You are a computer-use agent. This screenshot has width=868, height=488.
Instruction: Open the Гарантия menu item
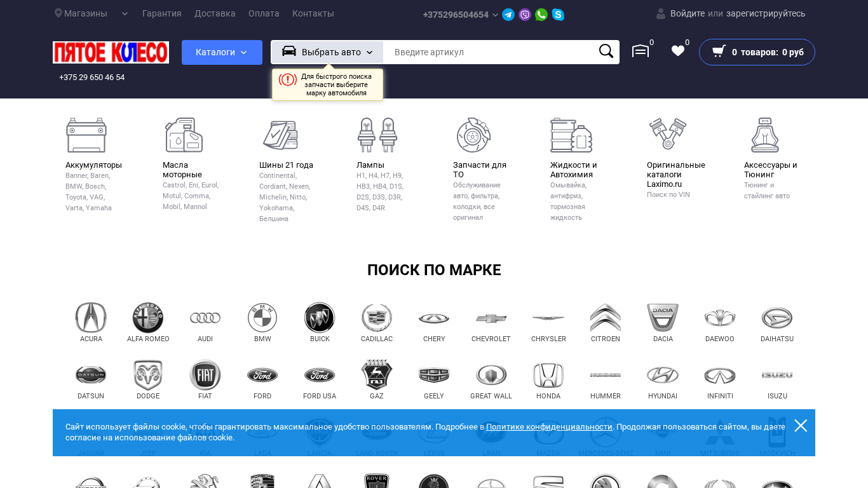(x=162, y=13)
